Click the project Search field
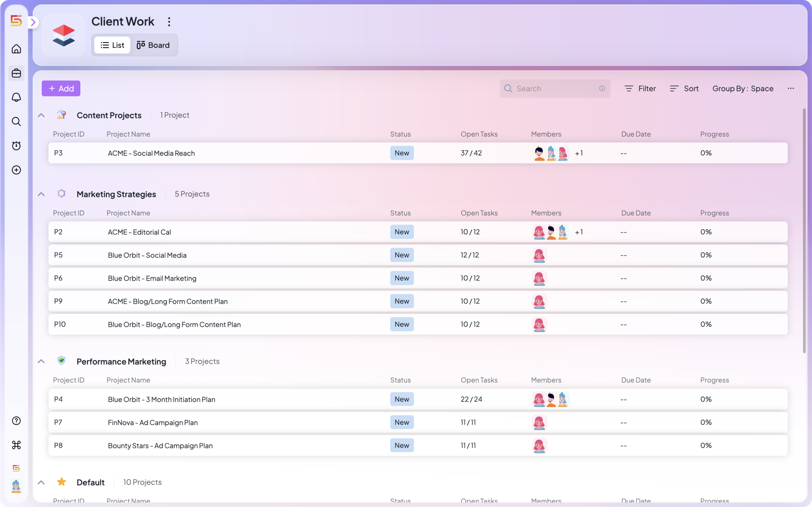 (x=555, y=88)
